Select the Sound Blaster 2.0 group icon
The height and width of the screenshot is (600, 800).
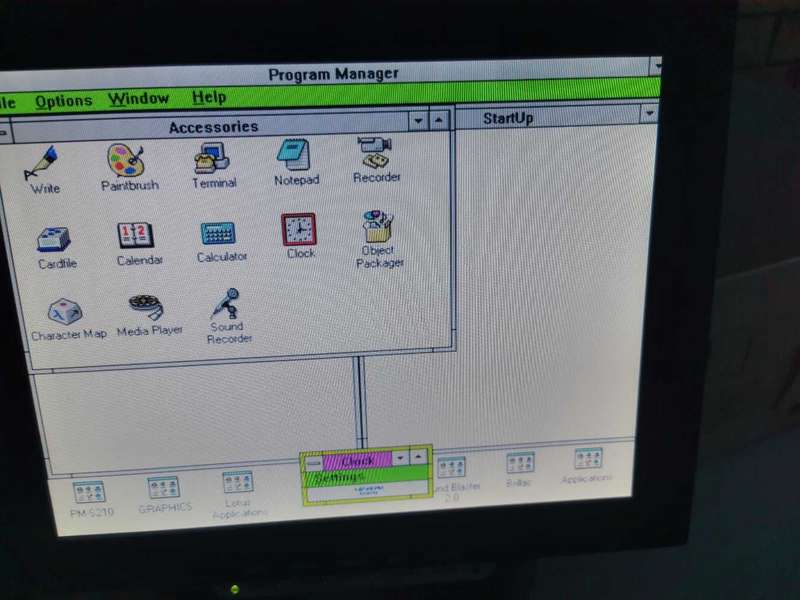[x=452, y=468]
